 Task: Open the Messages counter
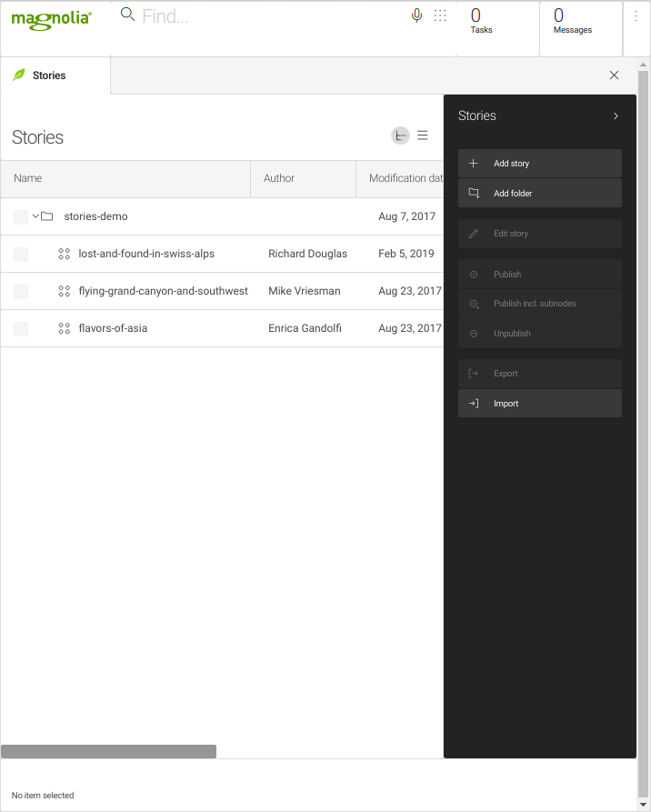pos(581,28)
